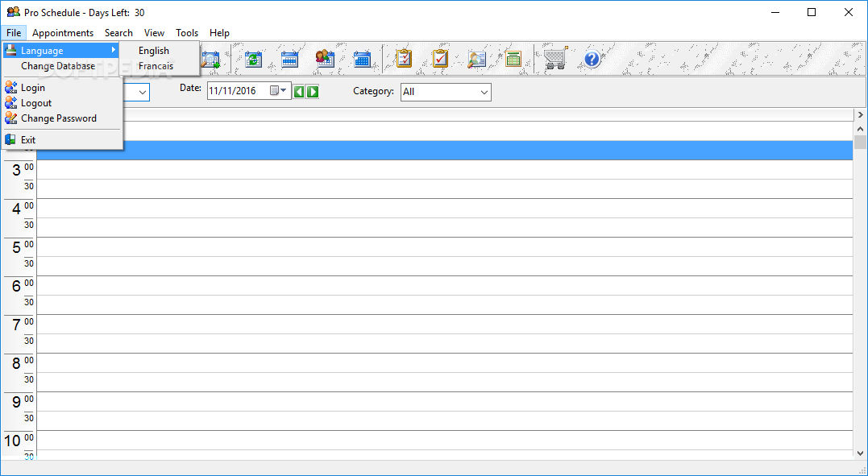Click the search contact card icon
This screenshot has width=868, height=476.
point(476,60)
